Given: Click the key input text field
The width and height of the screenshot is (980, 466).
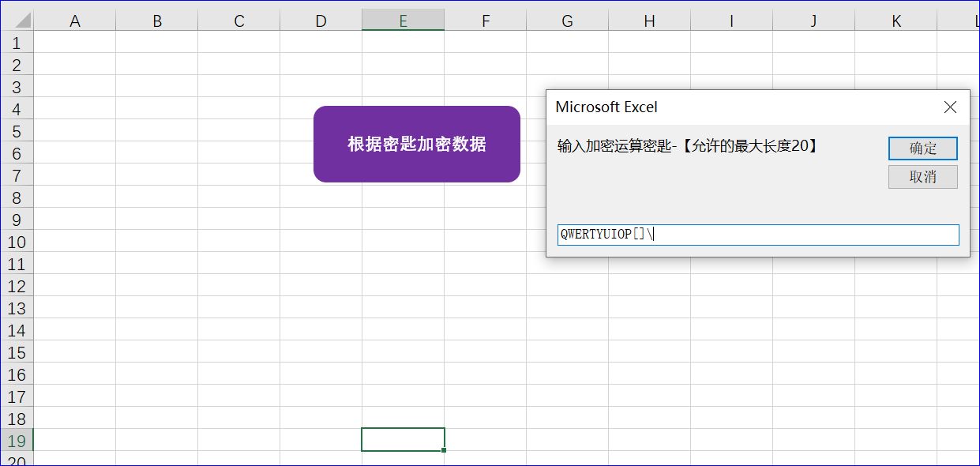Looking at the screenshot, I should pyautogui.click(x=758, y=235).
